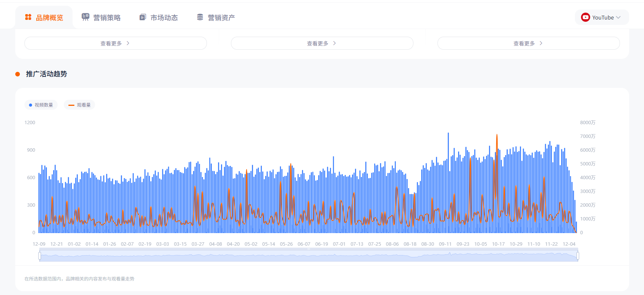This screenshot has width=644, height=295.
Task: Click the 品牌概览 grid icon
Action: coord(28,17)
